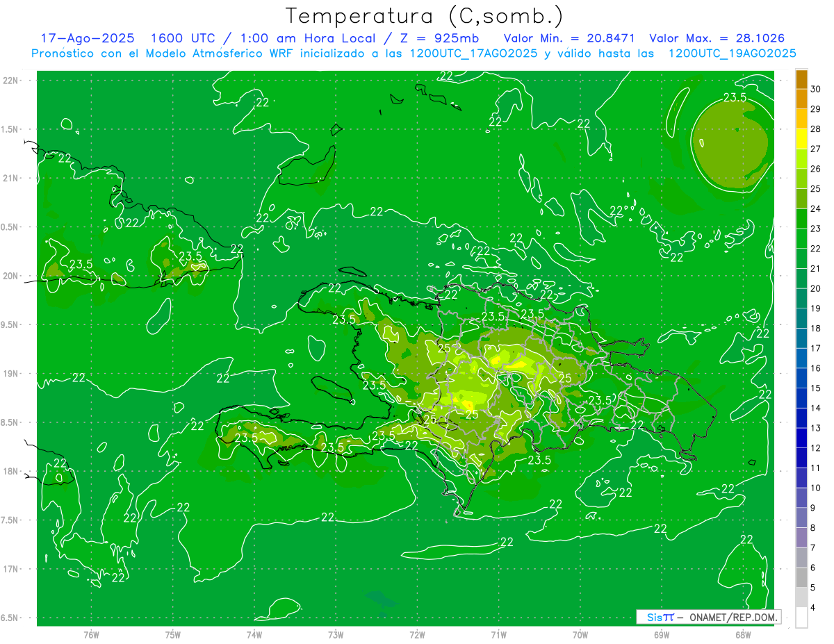
Task: Click the '75W' longitude axis label
Action: 173,634
